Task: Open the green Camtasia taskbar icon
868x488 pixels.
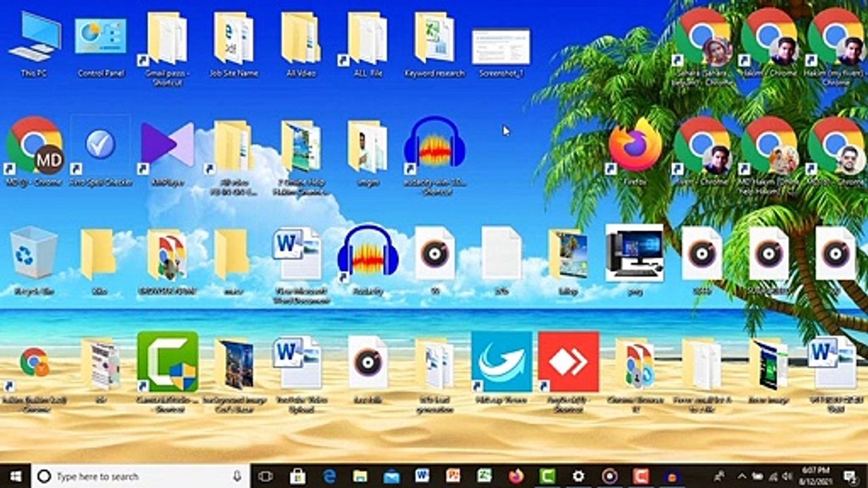Action: click(x=547, y=476)
